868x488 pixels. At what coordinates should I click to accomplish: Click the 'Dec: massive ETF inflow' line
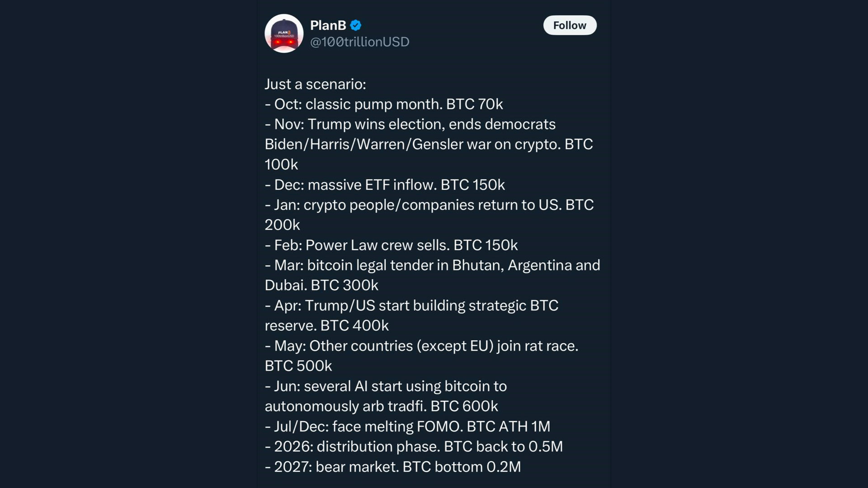coord(384,185)
